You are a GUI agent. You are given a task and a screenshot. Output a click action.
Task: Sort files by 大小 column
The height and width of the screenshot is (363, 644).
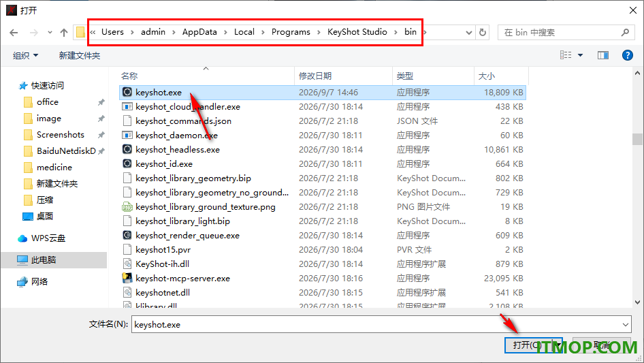pyautogui.click(x=501, y=76)
